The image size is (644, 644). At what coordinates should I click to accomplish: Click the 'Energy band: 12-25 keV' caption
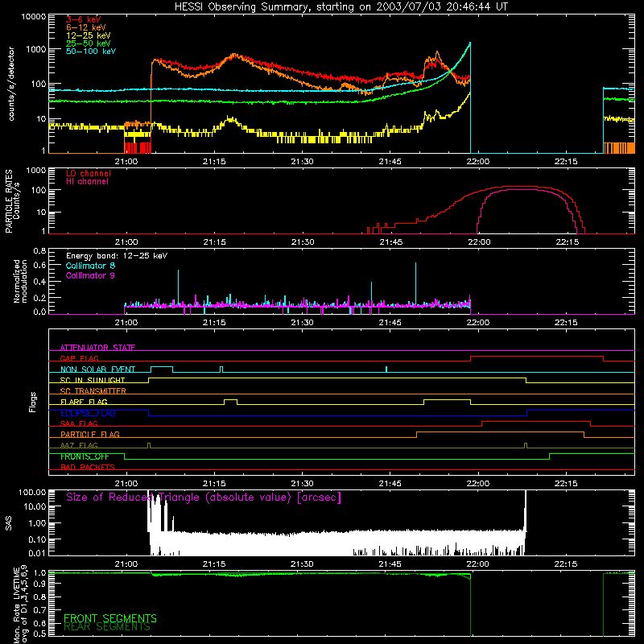(117, 256)
